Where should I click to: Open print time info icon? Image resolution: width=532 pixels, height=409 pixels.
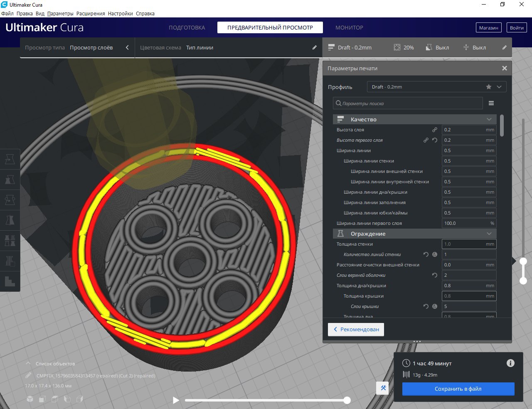510,363
